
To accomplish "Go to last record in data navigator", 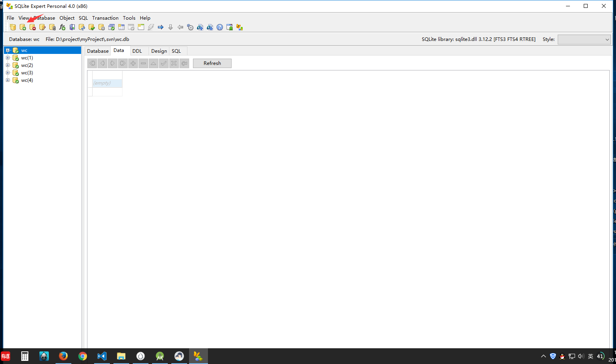I will [x=123, y=63].
